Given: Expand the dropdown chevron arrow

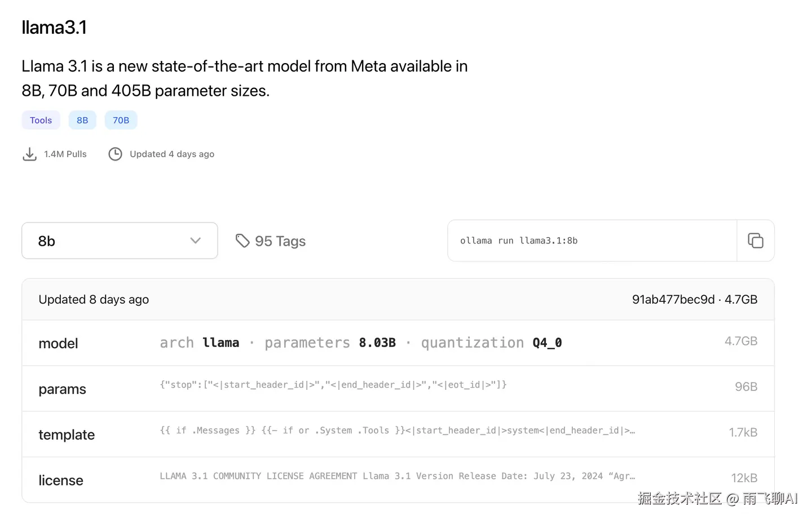Looking at the screenshot, I should pos(196,241).
